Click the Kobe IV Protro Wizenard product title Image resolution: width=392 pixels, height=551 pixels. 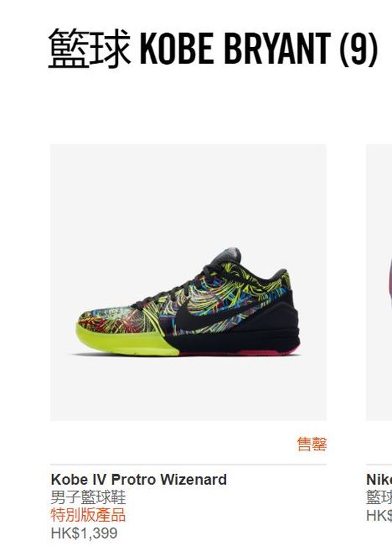pyautogui.click(x=139, y=479)
